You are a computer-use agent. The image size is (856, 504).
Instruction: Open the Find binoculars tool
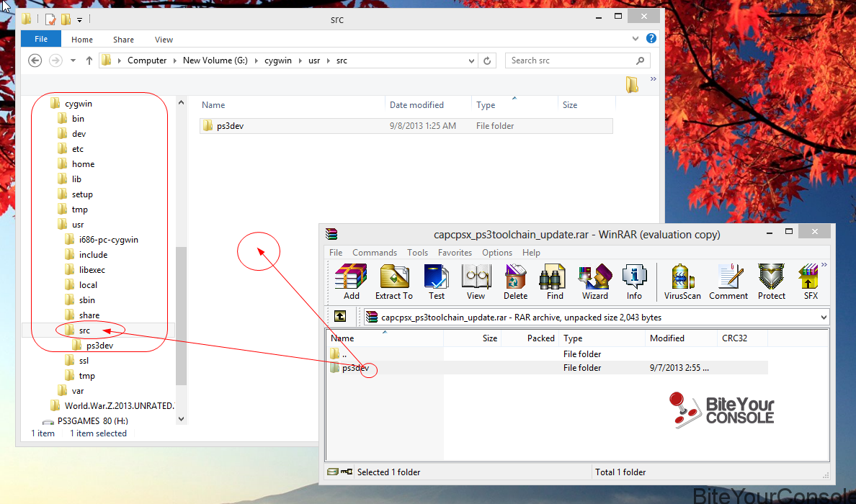[x=555, y=282]
